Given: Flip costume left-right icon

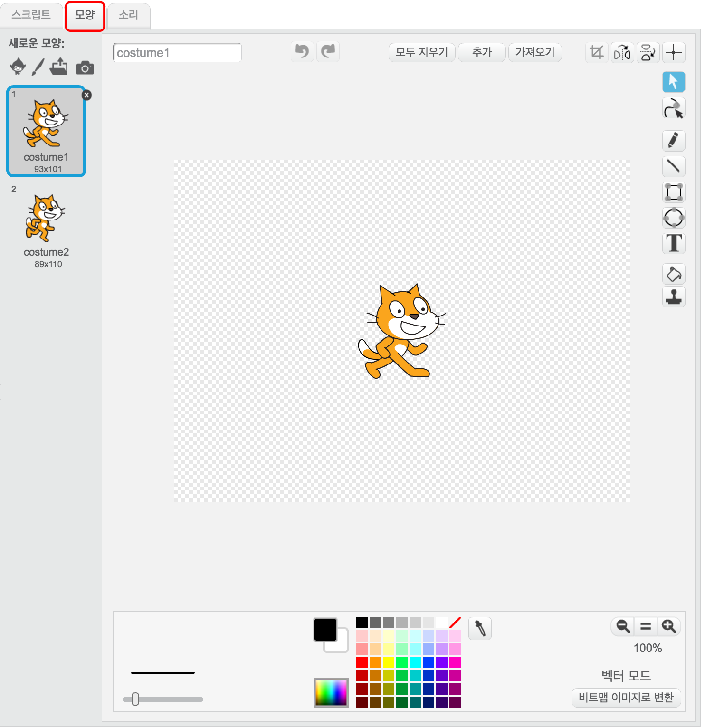Looking at the screenshot, I should pyautogui.click(x=622, y=52).
